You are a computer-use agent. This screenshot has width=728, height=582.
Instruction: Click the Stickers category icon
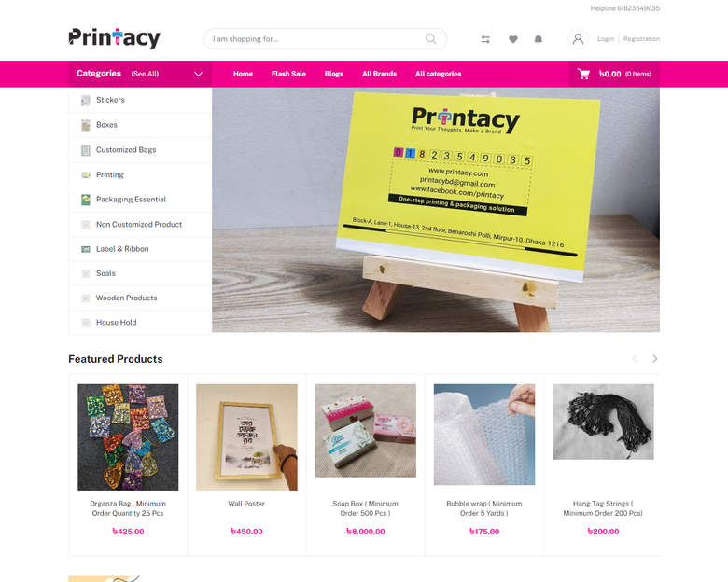click(86, 100)
